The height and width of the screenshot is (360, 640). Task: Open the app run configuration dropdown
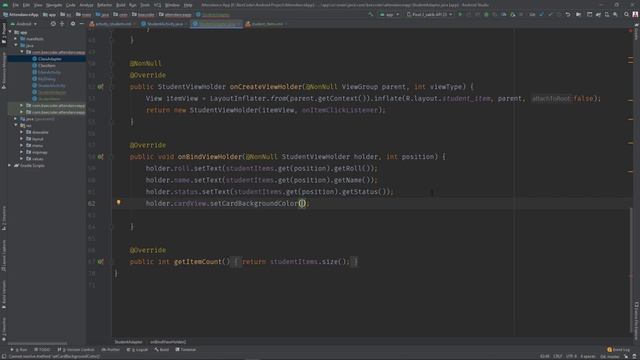point(389,14)
